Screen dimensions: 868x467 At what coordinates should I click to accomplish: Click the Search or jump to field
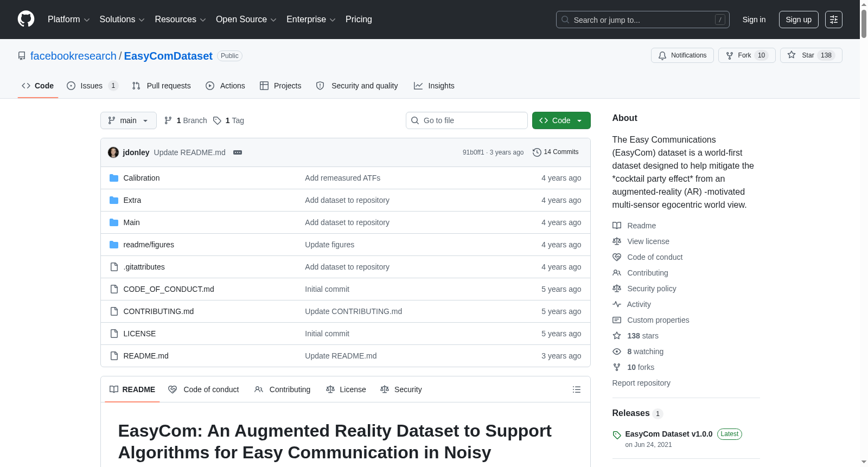point(643,20)
